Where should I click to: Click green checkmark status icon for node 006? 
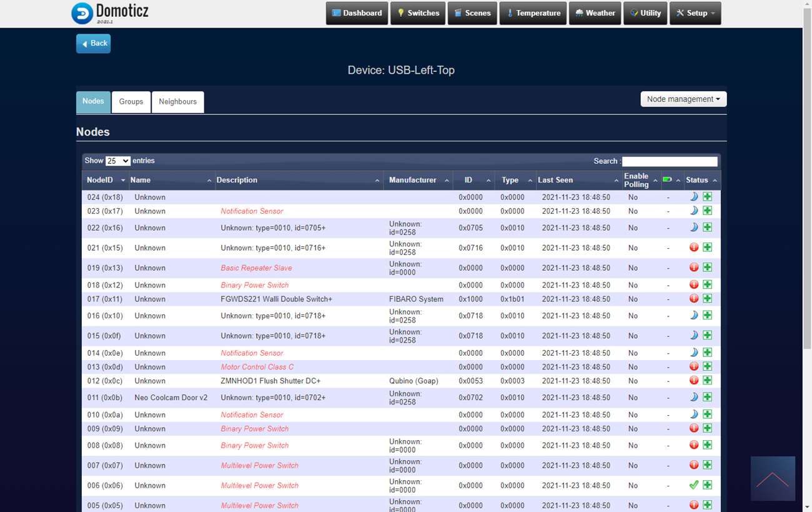pyautogui.click(x=693, y=485)
